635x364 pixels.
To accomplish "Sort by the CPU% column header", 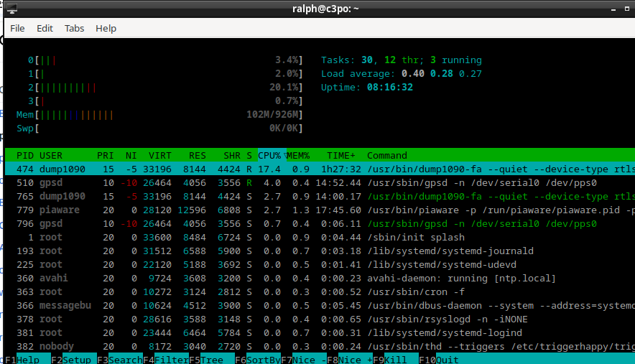I will coord(270,156).
